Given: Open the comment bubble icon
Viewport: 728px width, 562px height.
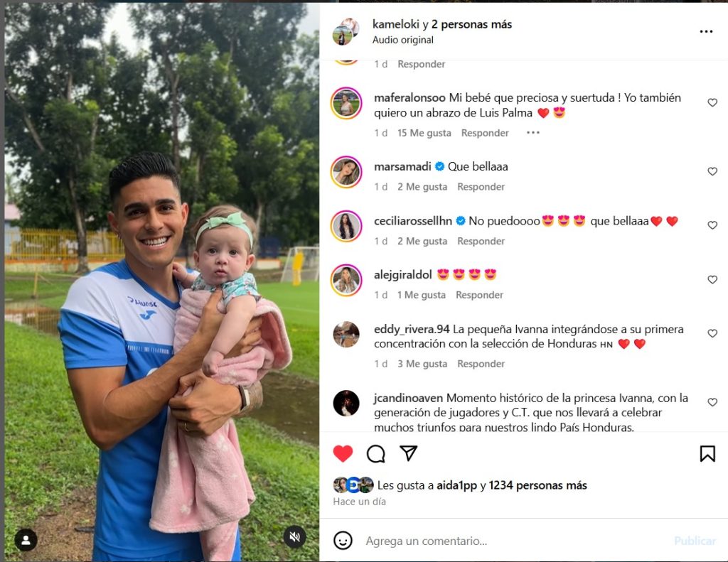Looking at the screenshot, I should click(x=375, y=453).
